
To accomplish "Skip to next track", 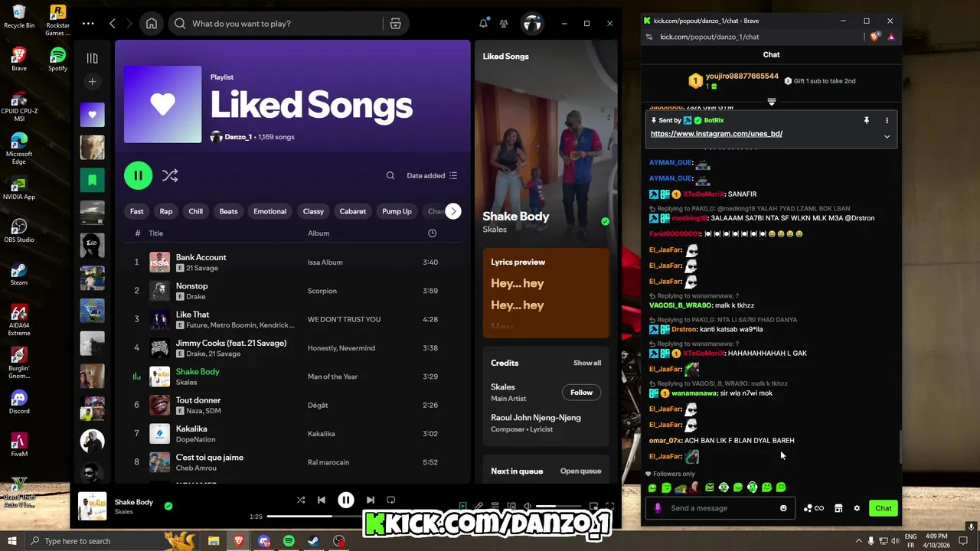I will [370, 500].
